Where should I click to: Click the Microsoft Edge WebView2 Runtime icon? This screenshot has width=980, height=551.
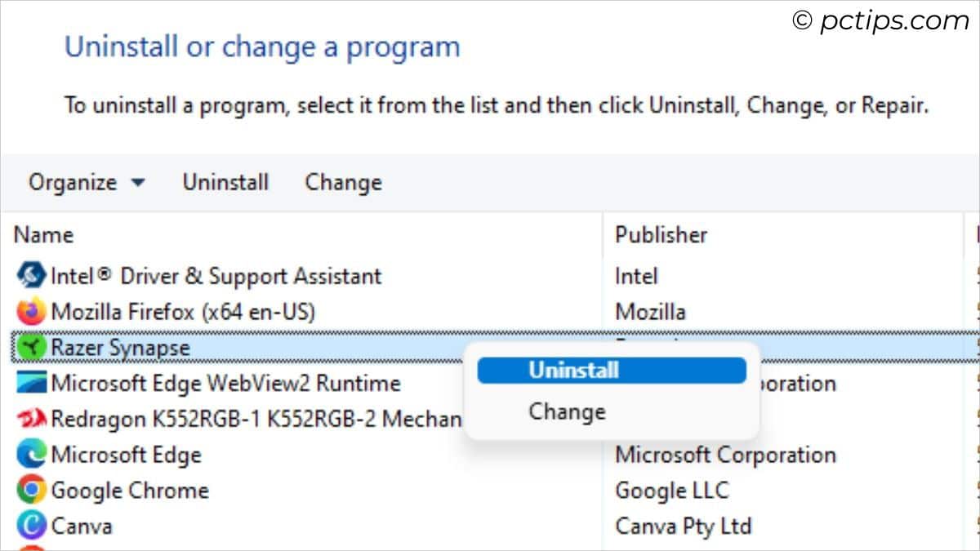[31, 383]
